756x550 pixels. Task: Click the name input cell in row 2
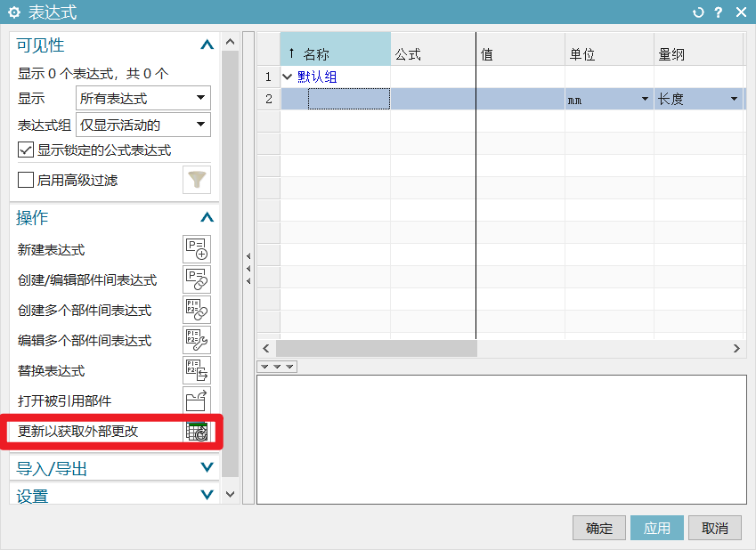coord(349,99)
